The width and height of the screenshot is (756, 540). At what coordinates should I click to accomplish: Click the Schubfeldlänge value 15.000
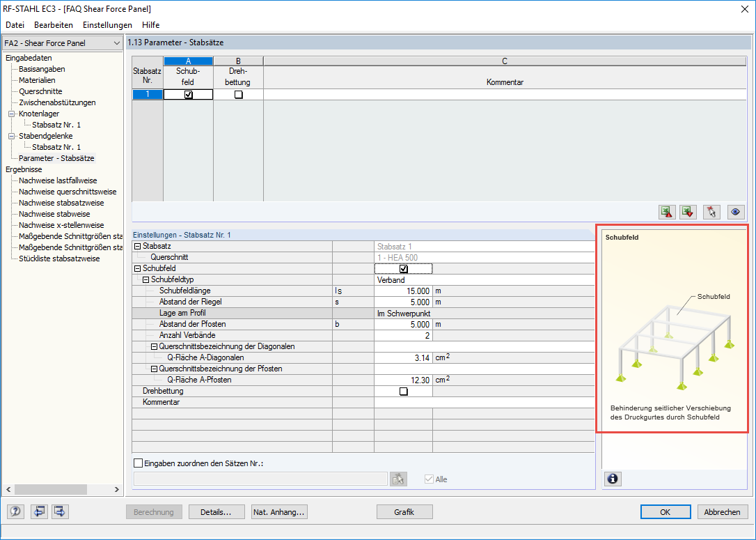pyautogui.click(x=403, y=291)
